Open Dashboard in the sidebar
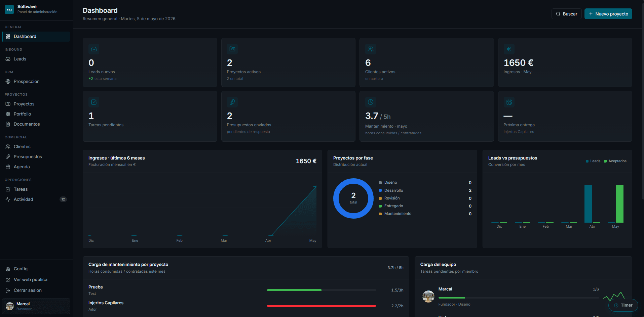The image size is (644, 317). (x=36, y=37)
